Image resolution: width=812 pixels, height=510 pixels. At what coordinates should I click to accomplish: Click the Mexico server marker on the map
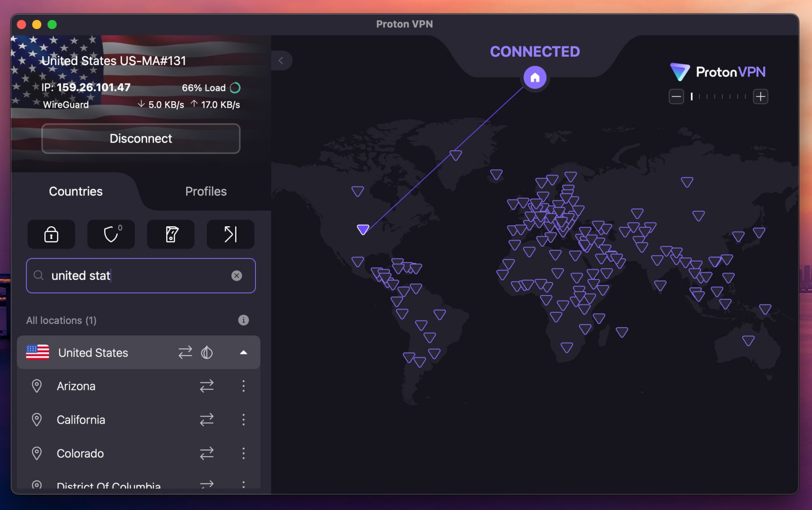click(x=358, y=262)
